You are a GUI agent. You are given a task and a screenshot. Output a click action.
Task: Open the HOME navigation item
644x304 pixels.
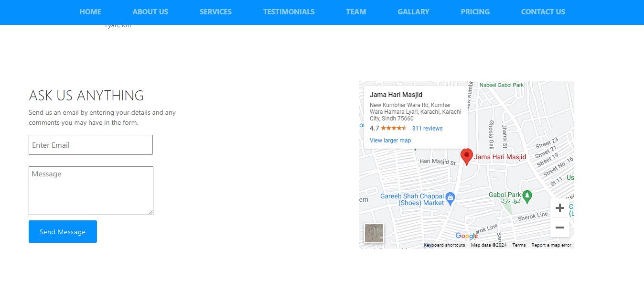[90, 12]
